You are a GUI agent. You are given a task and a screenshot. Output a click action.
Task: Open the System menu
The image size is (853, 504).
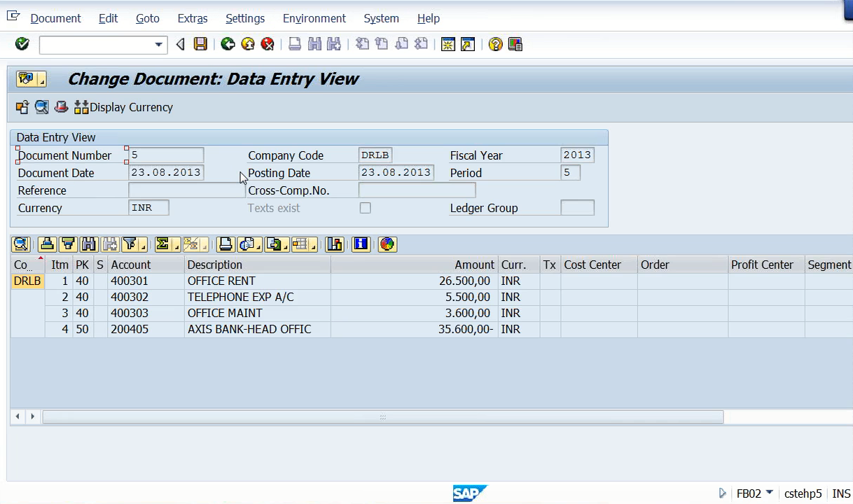(382, 18)
